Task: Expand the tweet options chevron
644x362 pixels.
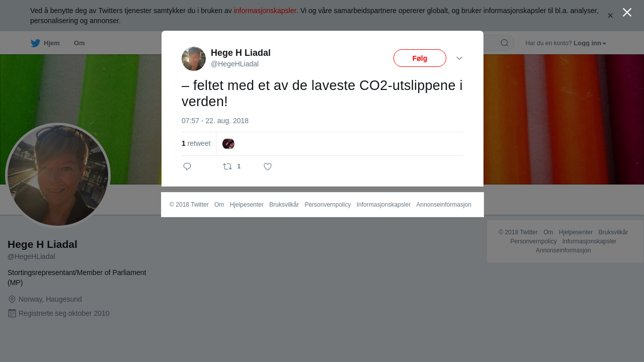Action: [x=459, y=58]
